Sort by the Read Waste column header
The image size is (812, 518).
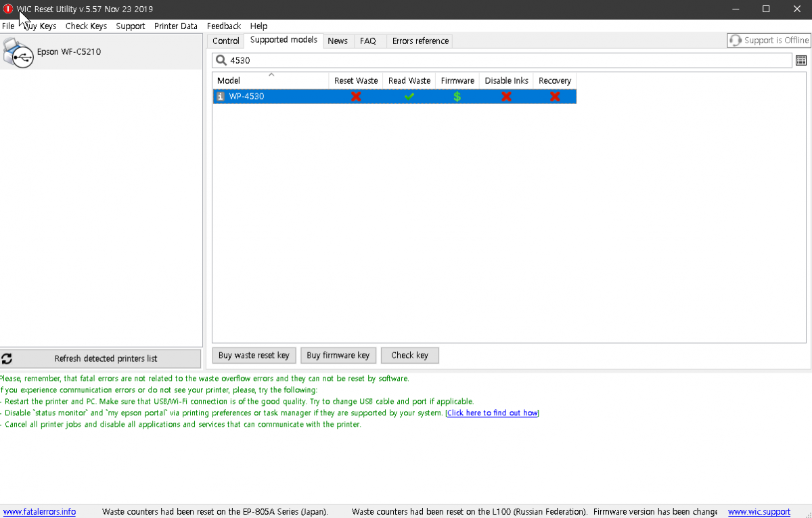[409, 80]
